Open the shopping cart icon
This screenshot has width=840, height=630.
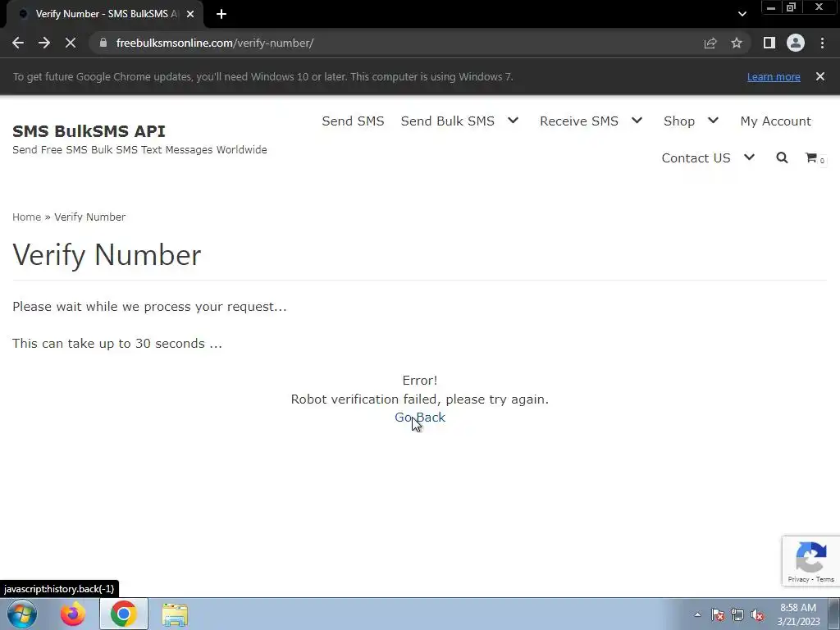point(811,157)
